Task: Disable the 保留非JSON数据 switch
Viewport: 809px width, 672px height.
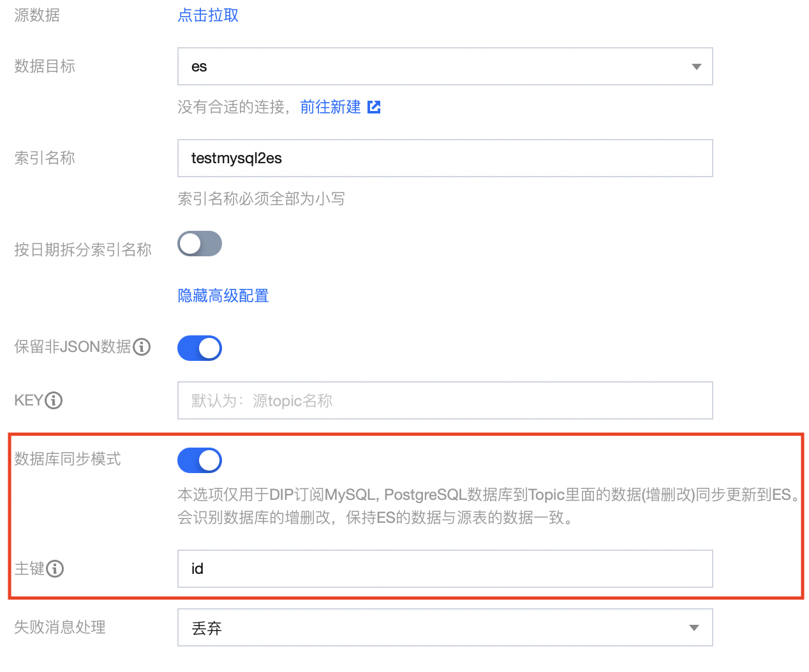Action: tap(200, 348)
